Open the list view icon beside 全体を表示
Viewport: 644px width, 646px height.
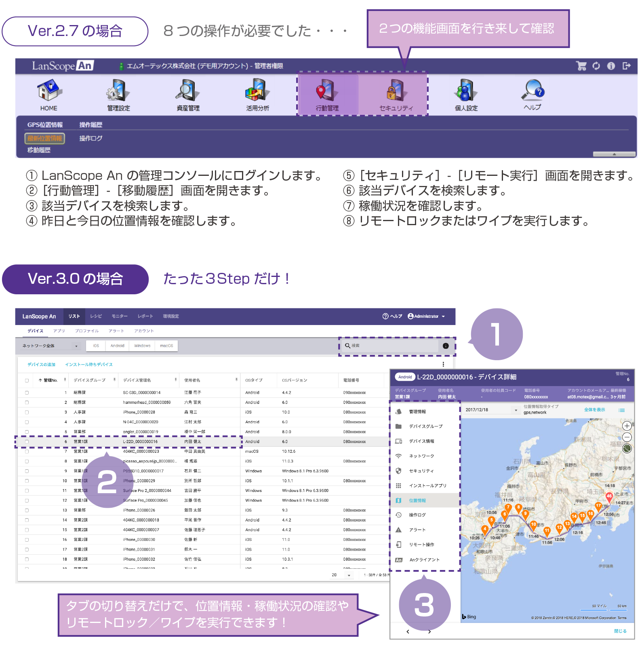[621, 410]
